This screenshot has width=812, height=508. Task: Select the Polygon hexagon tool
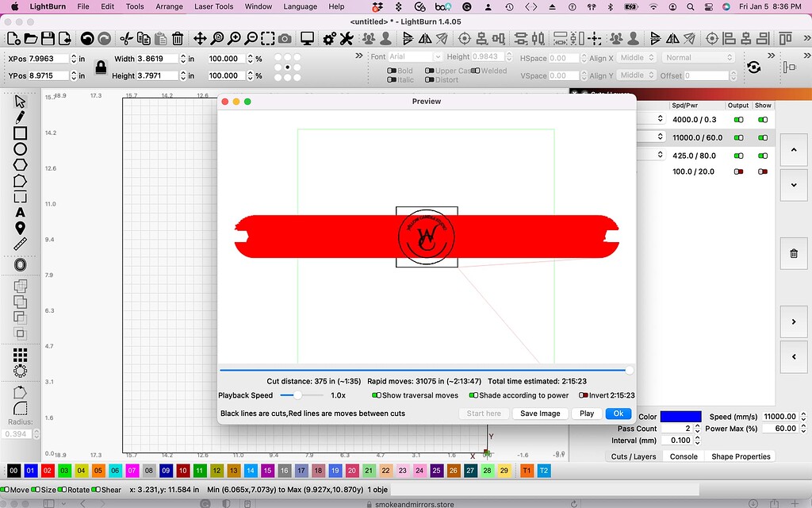click(x=20, y=165)
